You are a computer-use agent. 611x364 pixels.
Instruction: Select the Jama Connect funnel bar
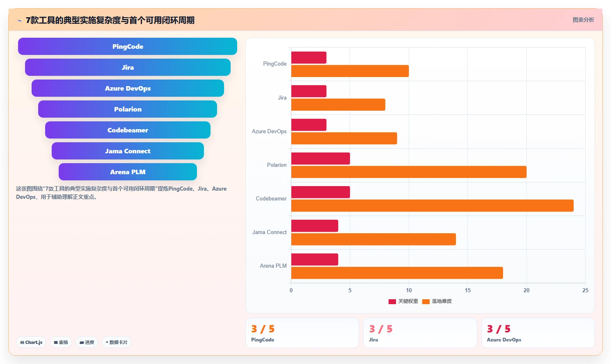click(128, 151)
